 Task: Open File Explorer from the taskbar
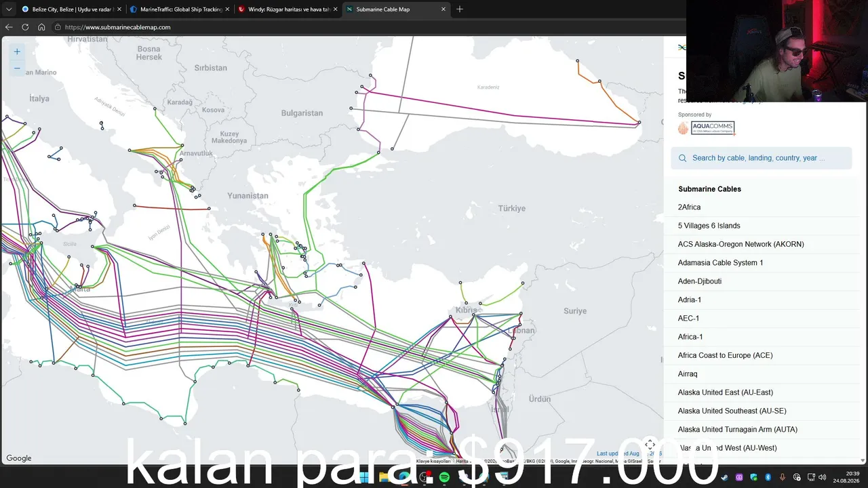[384, 477]
